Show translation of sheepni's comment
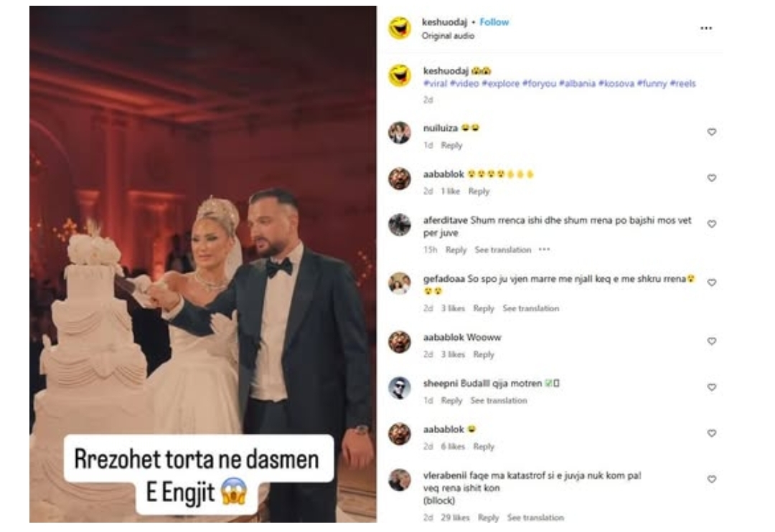The height and width of the screenshot is (532, 775). (x=499, y=401)
